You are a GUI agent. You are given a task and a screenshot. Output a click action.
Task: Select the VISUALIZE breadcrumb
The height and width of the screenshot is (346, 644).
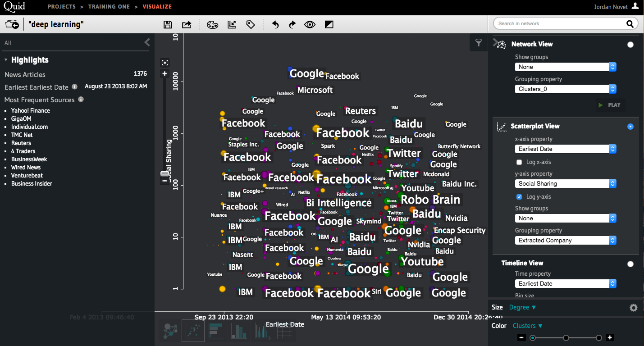pos(157,7)
